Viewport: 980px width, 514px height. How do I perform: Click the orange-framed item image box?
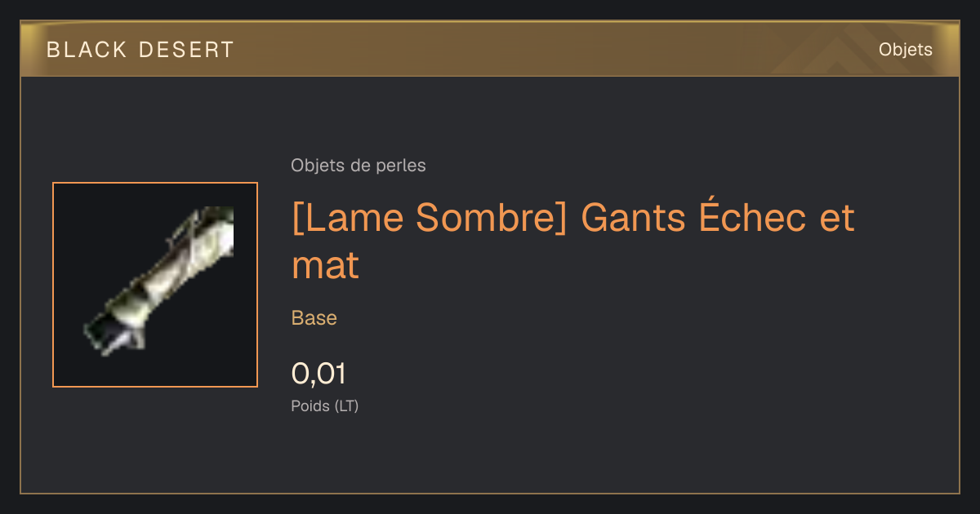point(155,285)
